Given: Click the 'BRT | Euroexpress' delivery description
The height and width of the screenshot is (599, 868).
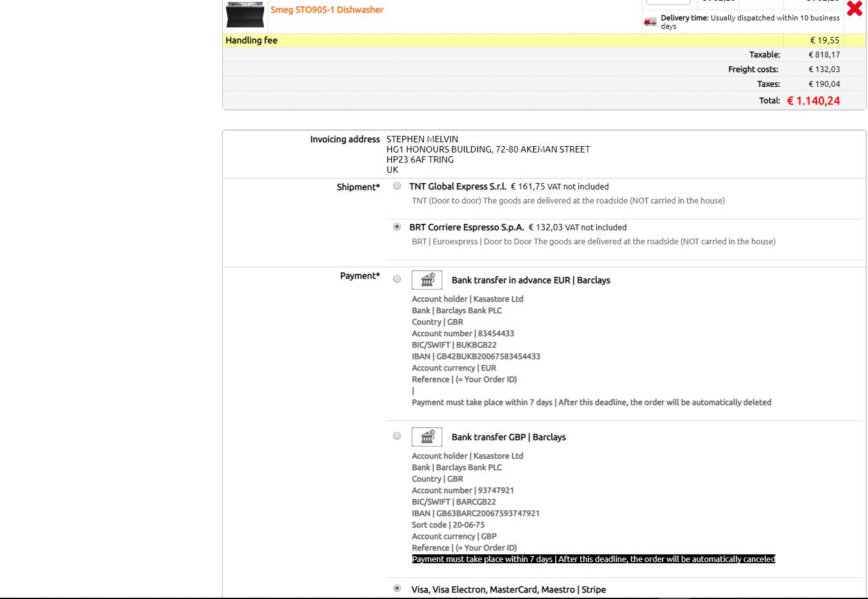Looking at the screenshot, I should click(x=594, y=241).
